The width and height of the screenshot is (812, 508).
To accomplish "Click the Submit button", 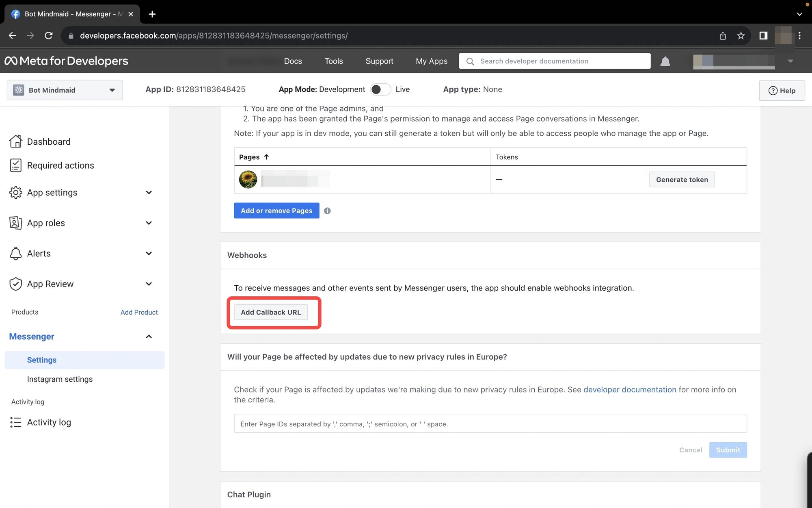I will [x=728, y=450].
